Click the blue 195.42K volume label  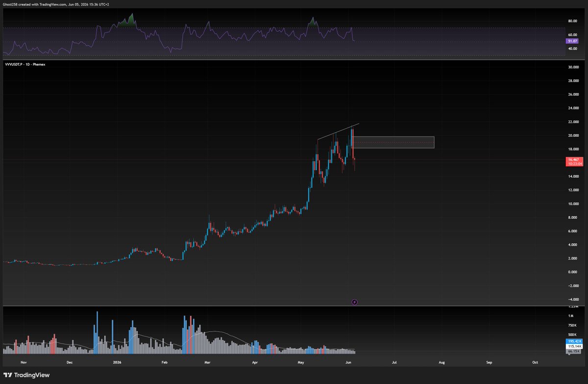[574, 341]
